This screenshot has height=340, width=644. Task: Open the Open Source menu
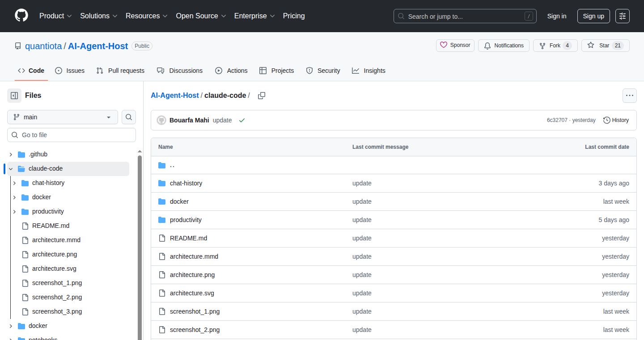click(201, 16)
